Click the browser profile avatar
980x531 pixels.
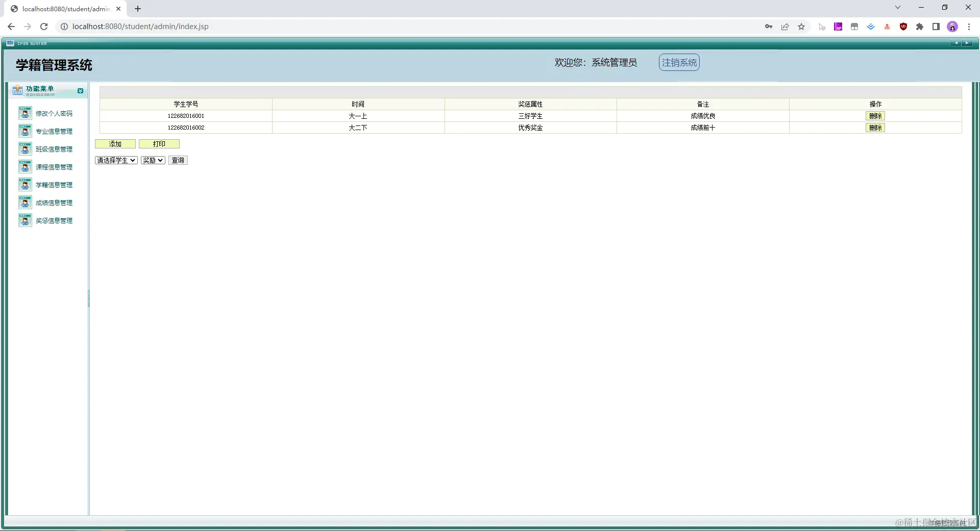click(952, 27)
